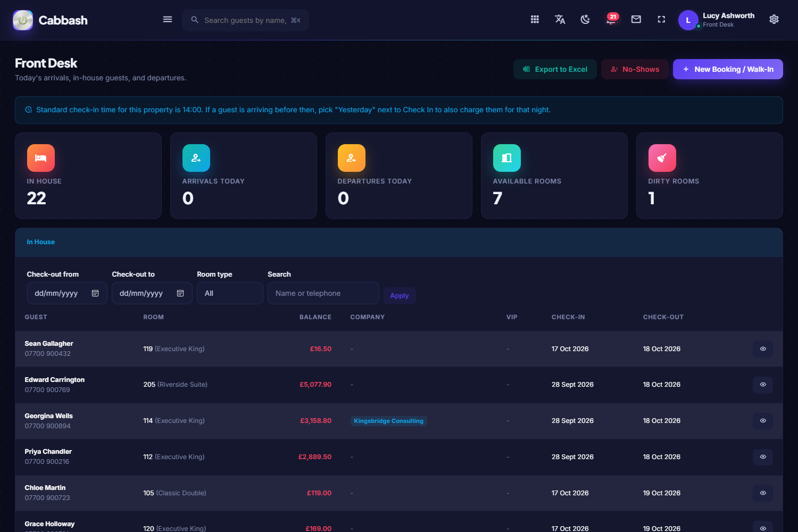Switch theme with the moon icon
Image resolution: width=798 pixels, height=532 pixels.
[x=585, y=20]
